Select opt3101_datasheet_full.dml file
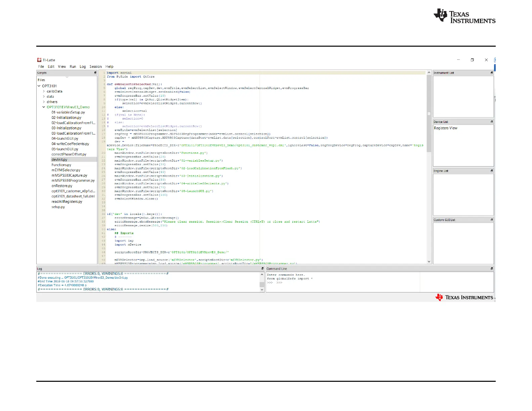Screen dimensions: 532x411 (x=73, y=196)
